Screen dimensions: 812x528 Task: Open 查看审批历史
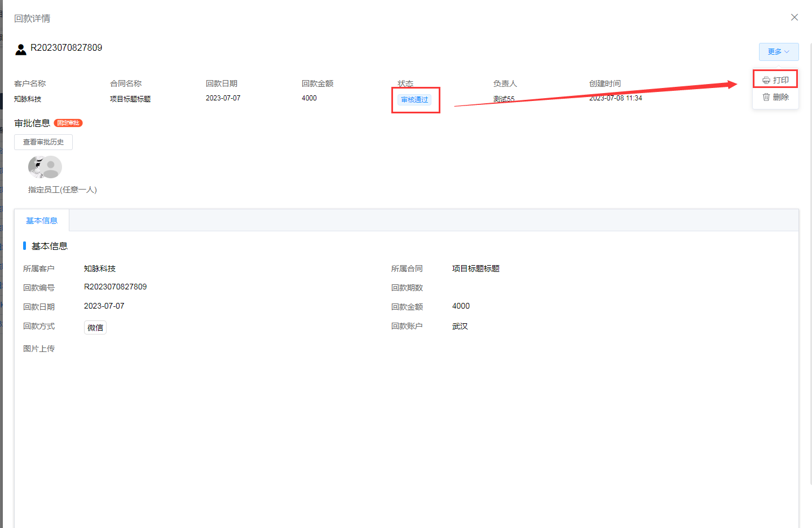[43, 142]
